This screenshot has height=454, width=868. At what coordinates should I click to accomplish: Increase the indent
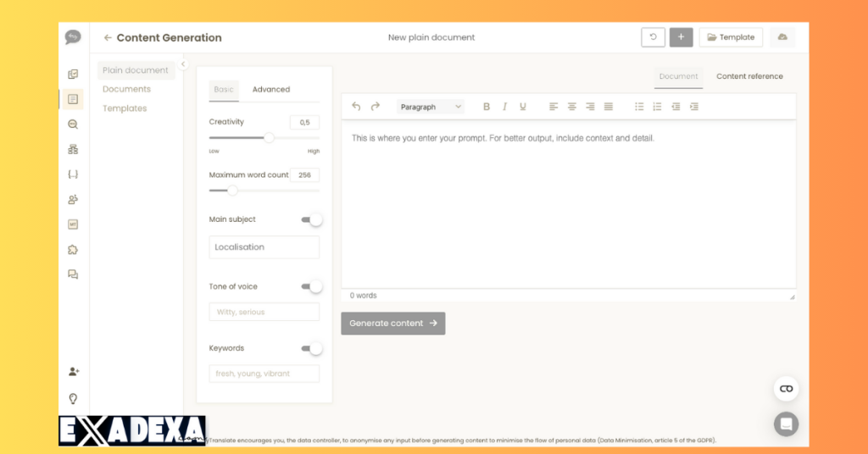pos(693,107)
